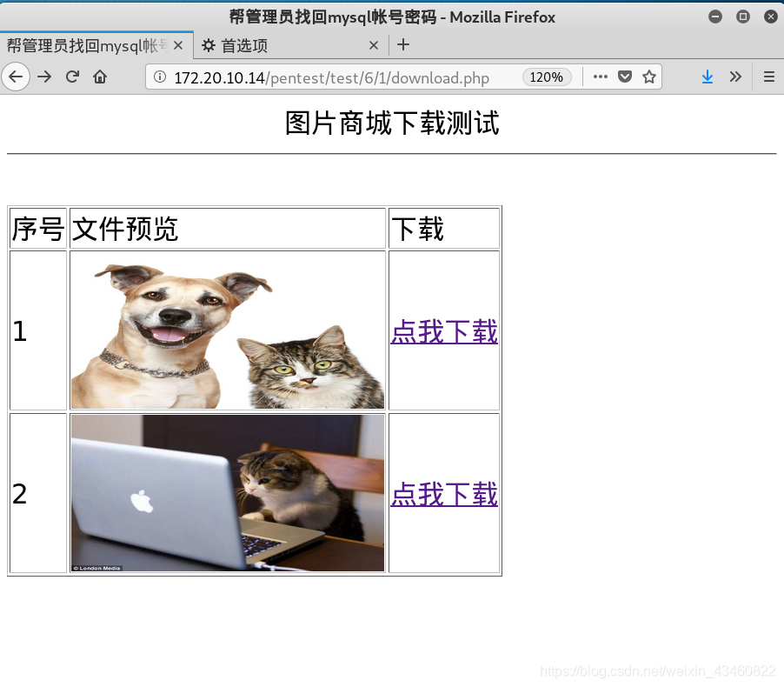Image resolution: width=784 pixels, height=687 pixels.
Task: Open a new tab with plus button
Action: point(403,45)
